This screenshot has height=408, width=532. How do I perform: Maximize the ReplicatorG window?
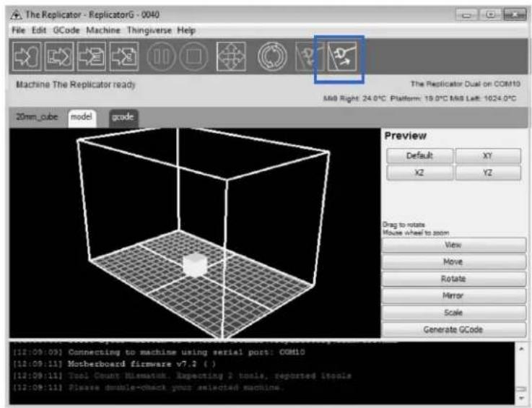[491, 15]
